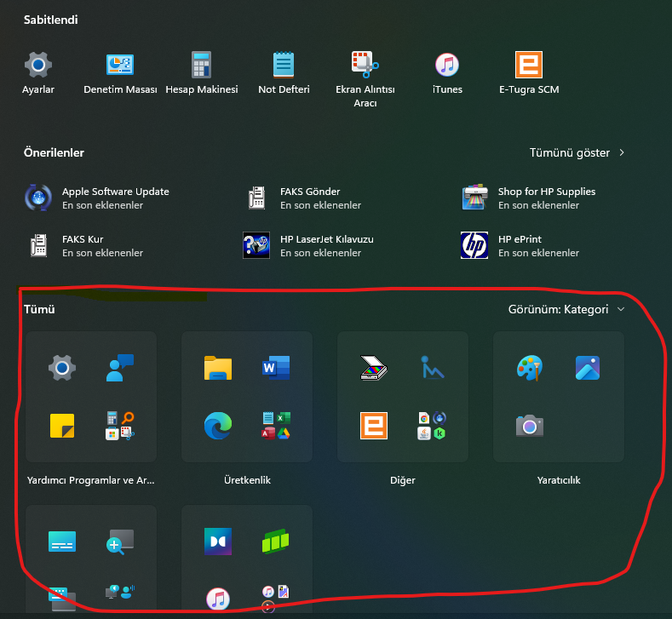Open the recommended Apple Software Update

97,198
